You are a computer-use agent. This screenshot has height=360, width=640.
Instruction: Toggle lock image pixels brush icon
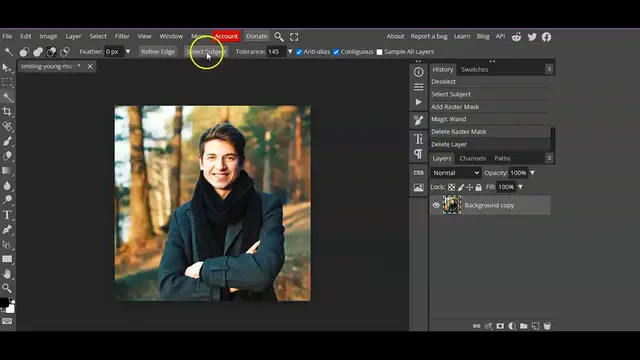click(461, 187)
